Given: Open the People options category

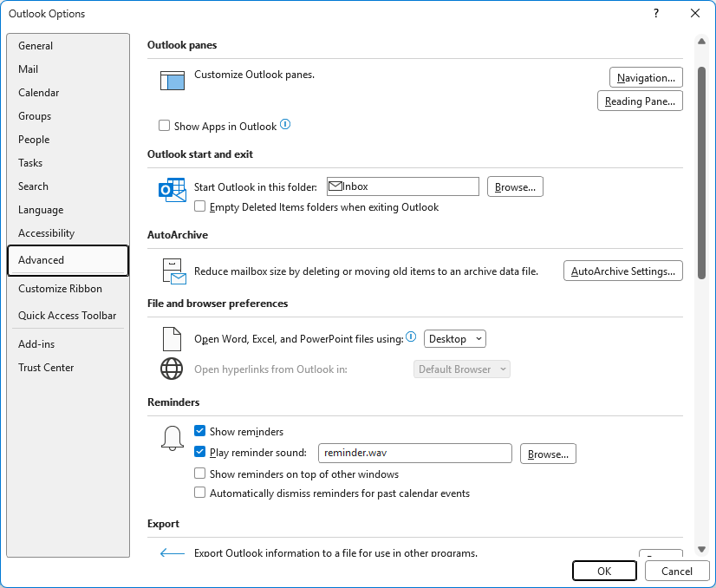Looking at the screenshot, I should [x=68, y=140].
